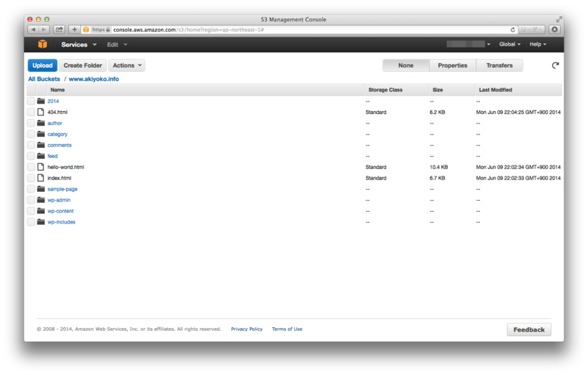Image resolution: width=588 pixels, height=375 pixels.
Task: Open the Feedback button
Action: [x=528, y=329]
